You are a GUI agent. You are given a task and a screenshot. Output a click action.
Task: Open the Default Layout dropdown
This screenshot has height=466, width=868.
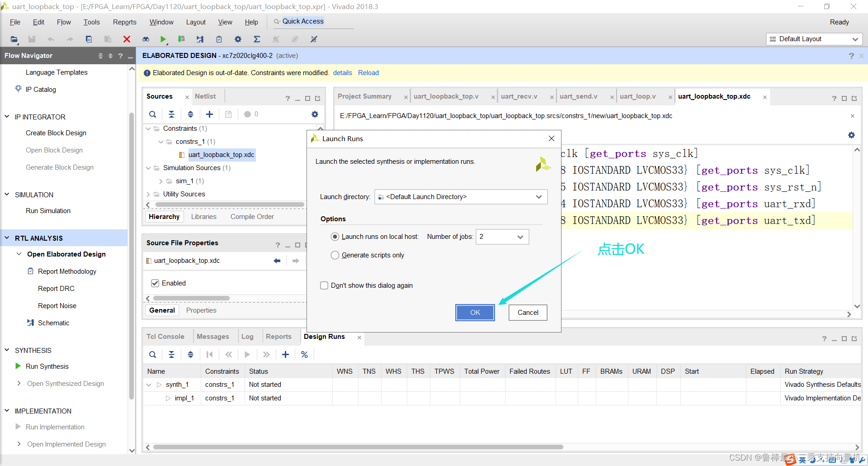[814, 39]
